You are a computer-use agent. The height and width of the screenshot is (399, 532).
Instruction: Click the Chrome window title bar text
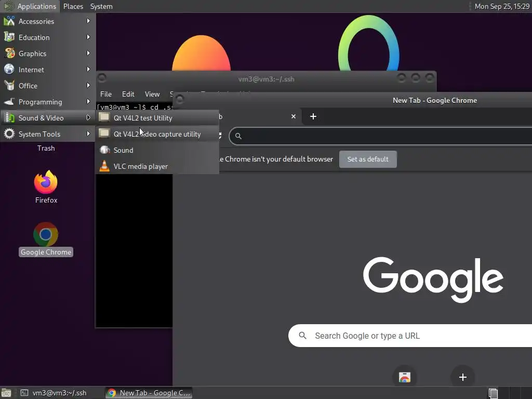[435, 100]
